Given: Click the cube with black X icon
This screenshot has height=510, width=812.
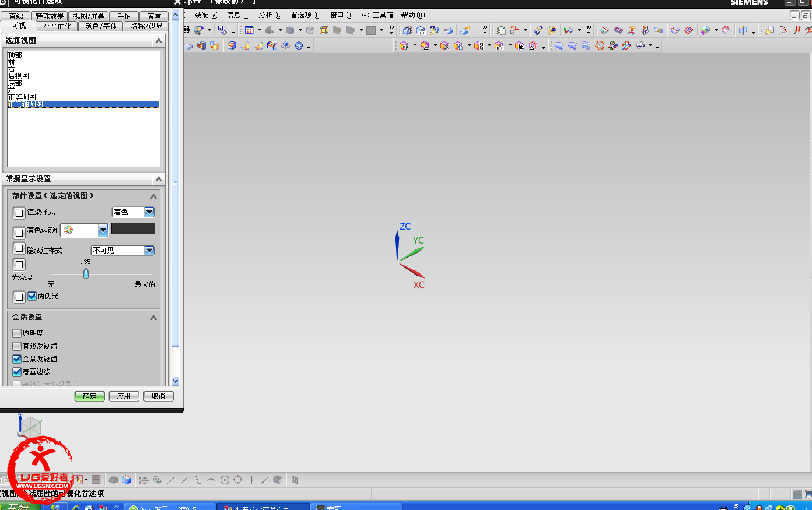Looking at the screenshot, I should tap(444, 45).
